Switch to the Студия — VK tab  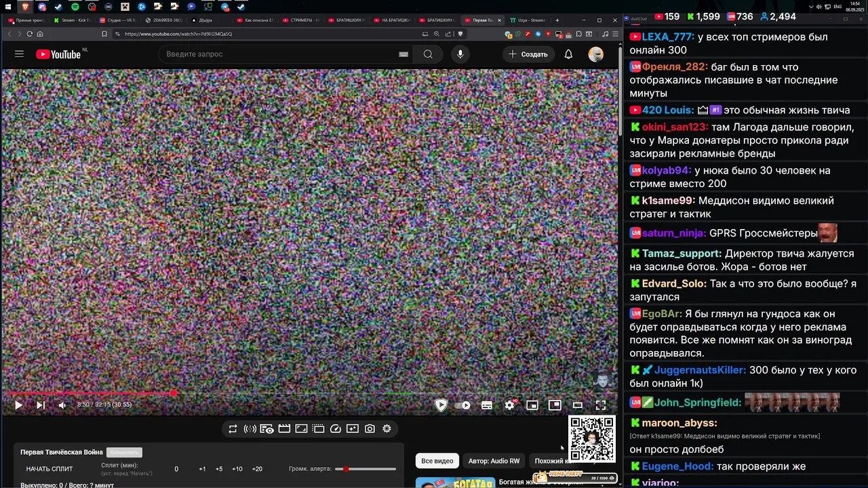point(118,20)
